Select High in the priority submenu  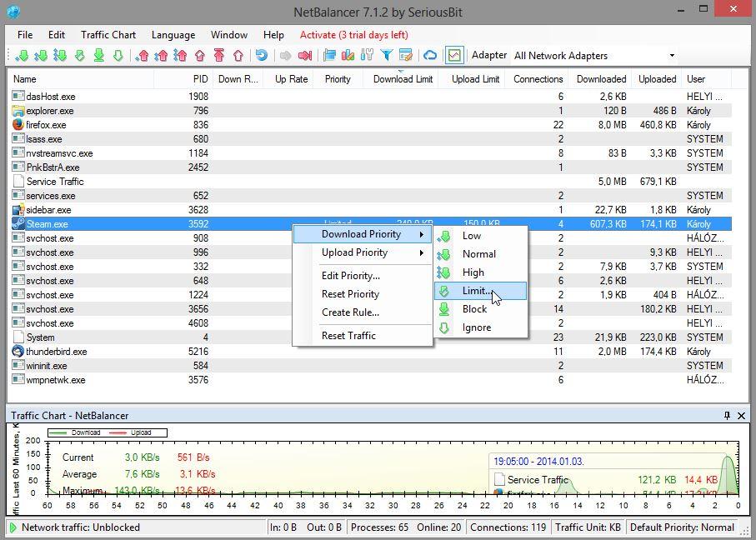(x=481, y=272)
